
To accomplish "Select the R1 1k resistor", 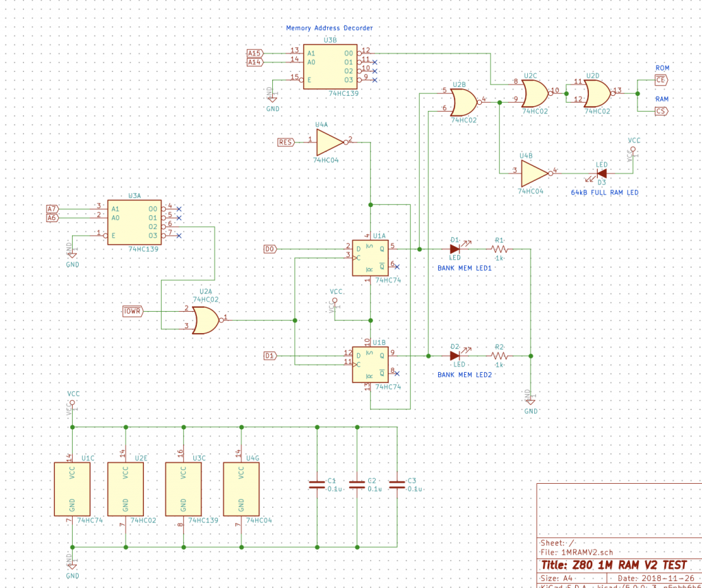I will pyautogui.click(x=500, y=249).
